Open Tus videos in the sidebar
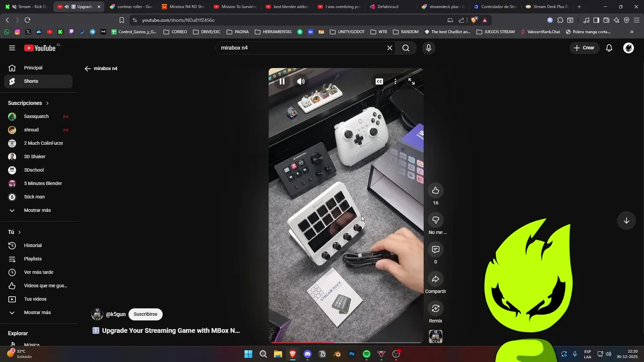This screenshot has height=362, width=644. [x=38, y=299]
